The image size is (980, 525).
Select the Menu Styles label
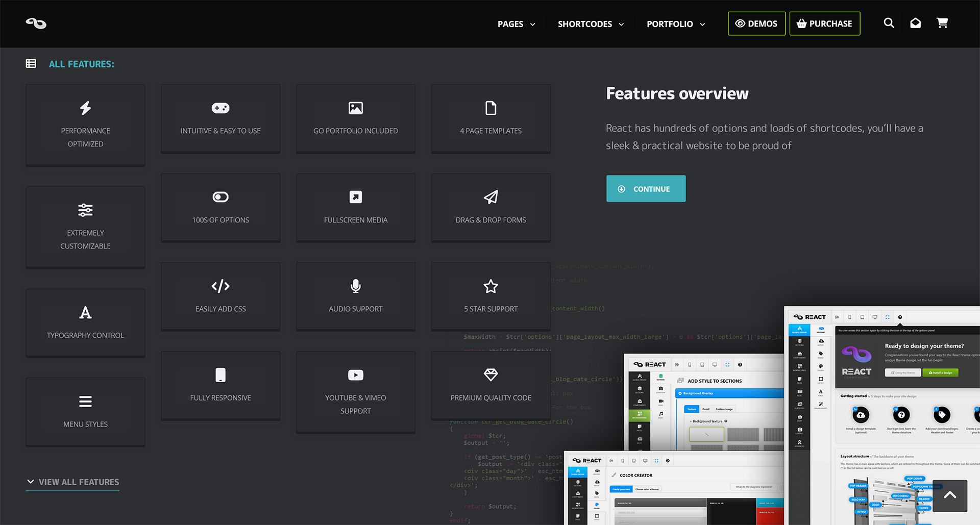point(86,424)
